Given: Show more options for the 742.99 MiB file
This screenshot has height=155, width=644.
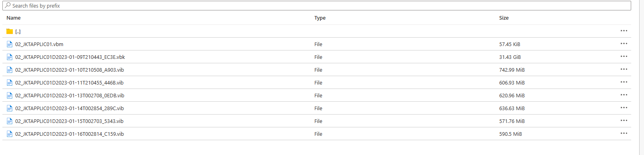Looking at the screenshot, I should [624, 69].
